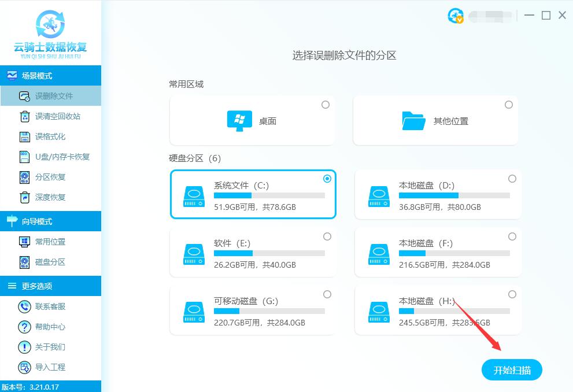This screenshot has height=392, width=573.
Task: Click the user account avatar icon
Action: pyautogui.click(x=455, y=16)
